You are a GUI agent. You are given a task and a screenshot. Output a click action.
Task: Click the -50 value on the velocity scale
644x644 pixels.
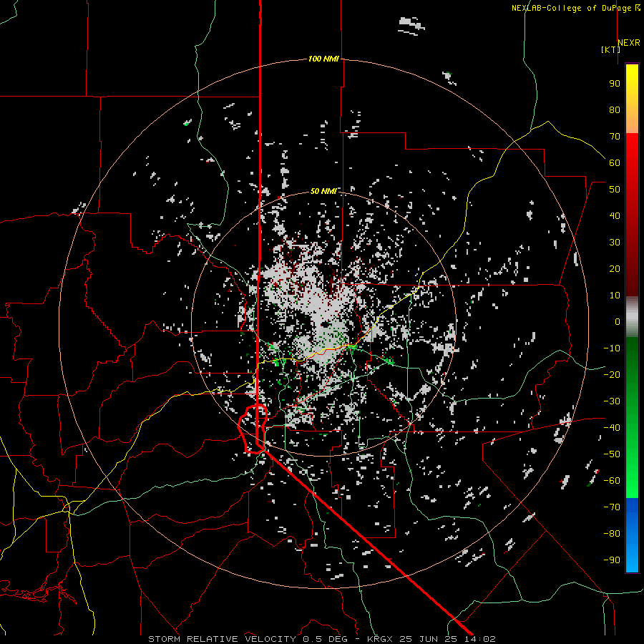pyautogui.click(x=612, y=454)
